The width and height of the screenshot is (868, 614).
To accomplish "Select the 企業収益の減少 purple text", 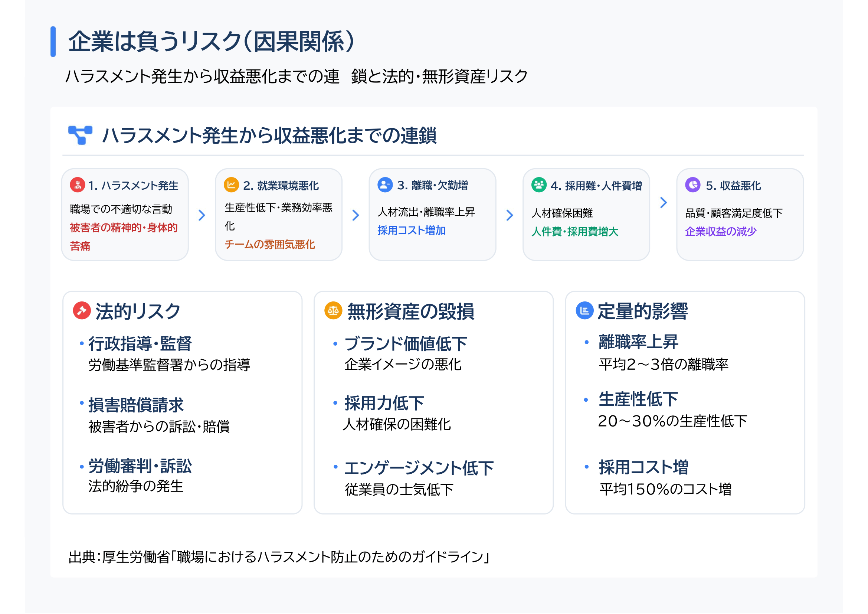I will pos(721,232).
